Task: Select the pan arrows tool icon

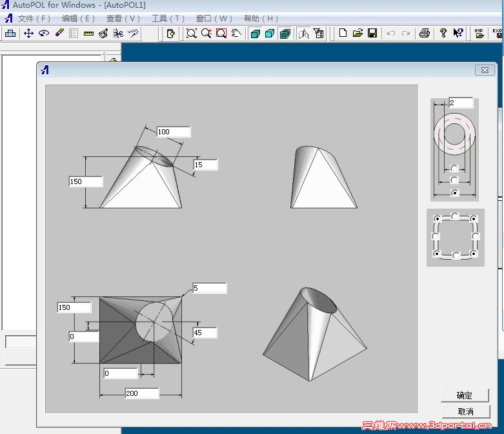Action: click(x=28, y=34)
